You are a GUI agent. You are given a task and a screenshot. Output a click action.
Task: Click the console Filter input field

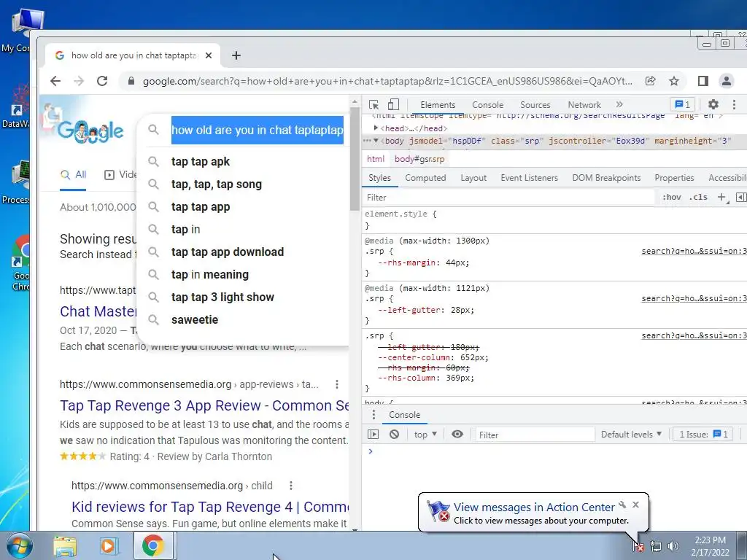click(x=535, y=435)
